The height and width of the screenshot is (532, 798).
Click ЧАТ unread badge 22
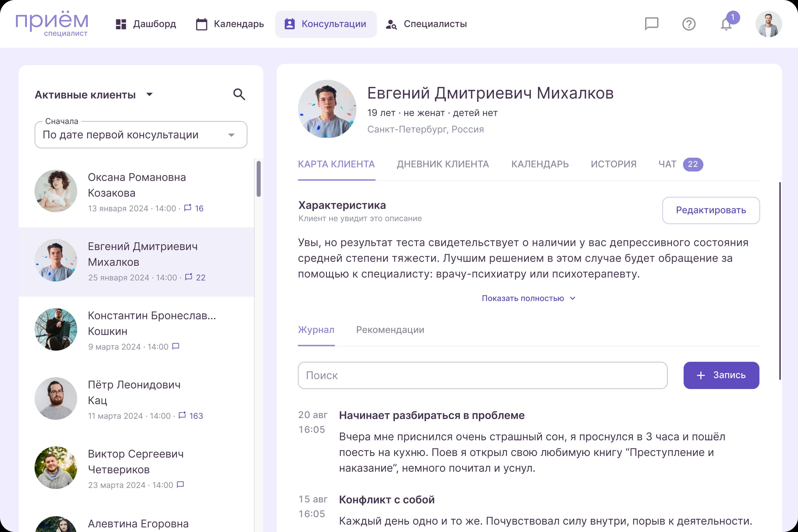pos(693,165)
